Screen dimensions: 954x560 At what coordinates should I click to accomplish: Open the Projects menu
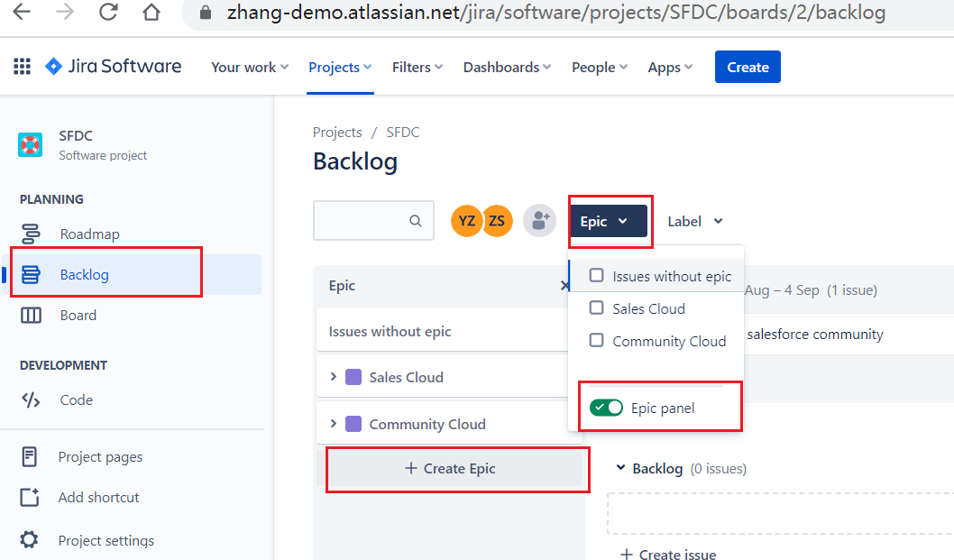pos(340,67)
